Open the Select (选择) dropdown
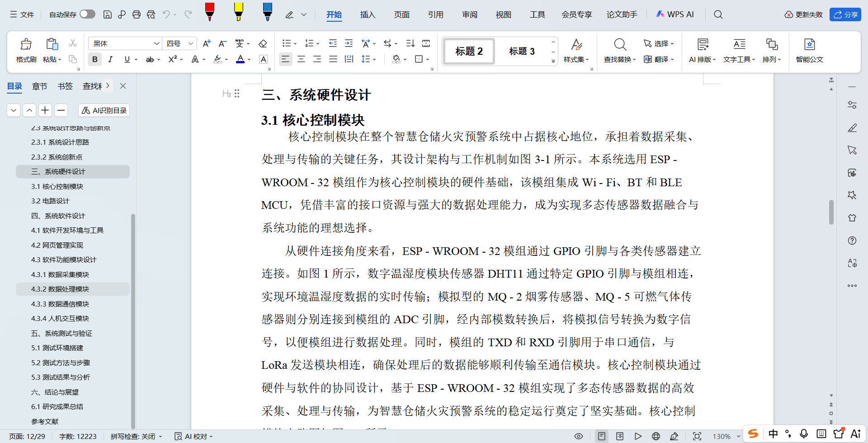868x443 pixels. (x=659, y=43)
